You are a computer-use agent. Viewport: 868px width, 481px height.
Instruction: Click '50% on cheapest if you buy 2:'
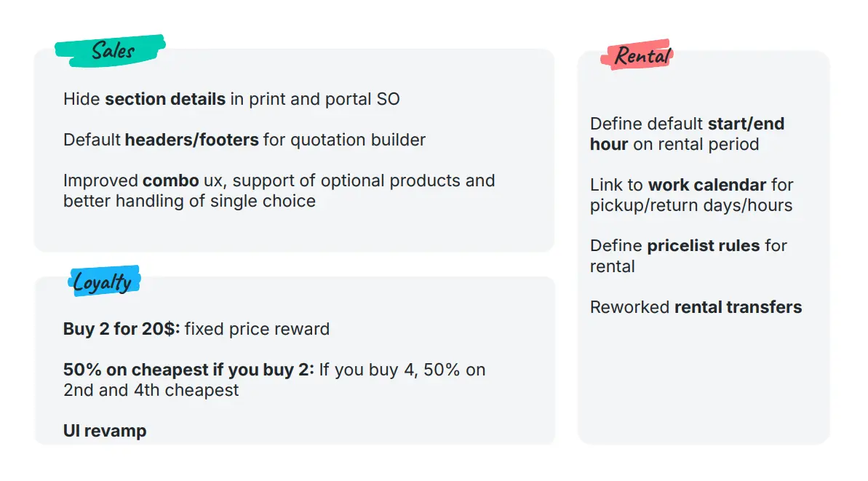tap(188, 370)
